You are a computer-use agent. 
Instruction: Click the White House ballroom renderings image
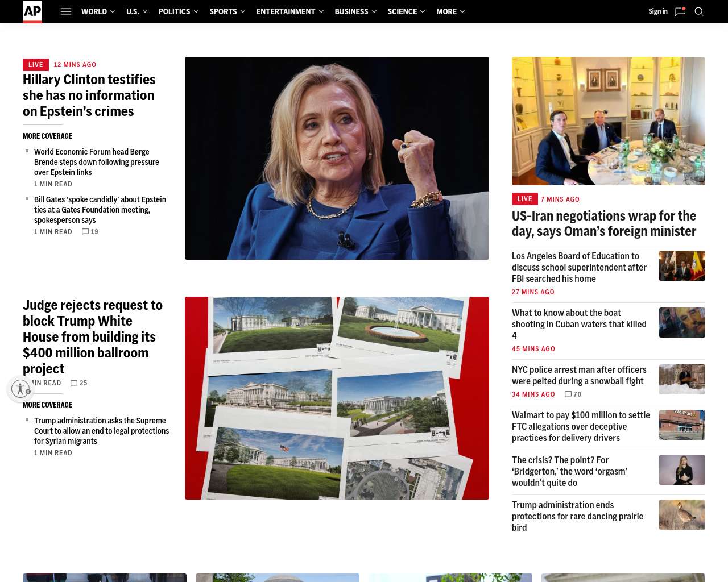click(x=337, y=398)
